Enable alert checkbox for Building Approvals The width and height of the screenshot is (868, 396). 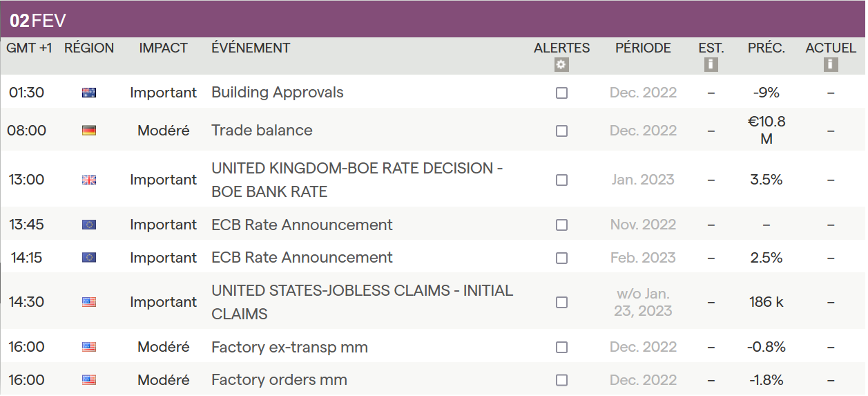click(561, 93)
